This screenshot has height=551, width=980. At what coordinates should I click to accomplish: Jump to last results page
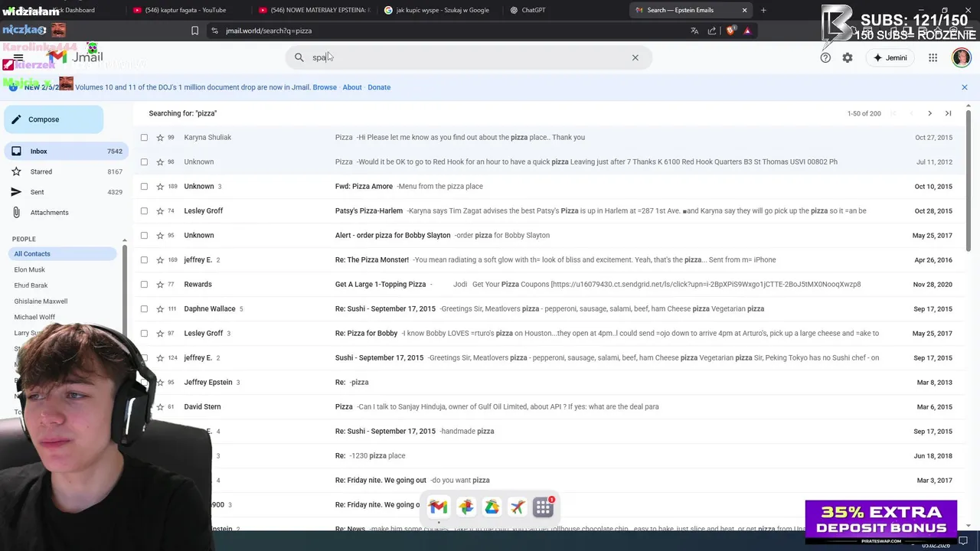[x=948, y=113]
